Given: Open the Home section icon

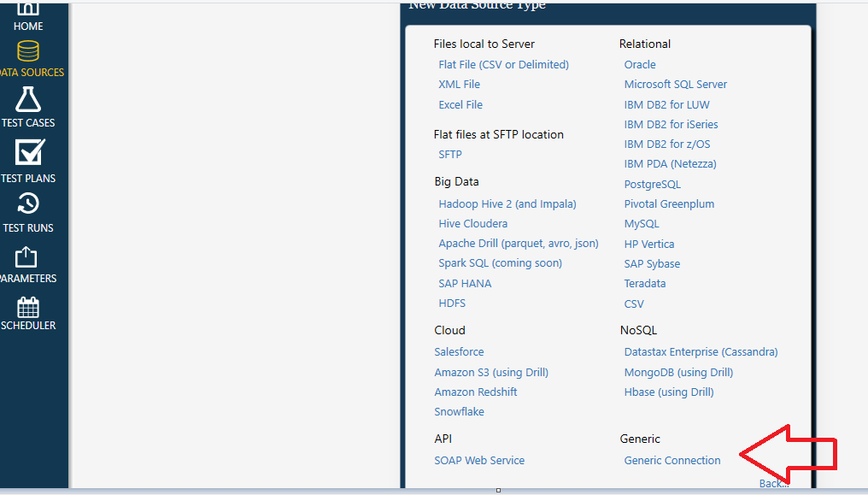Looking at the screenshot, I should click(28, 9).
